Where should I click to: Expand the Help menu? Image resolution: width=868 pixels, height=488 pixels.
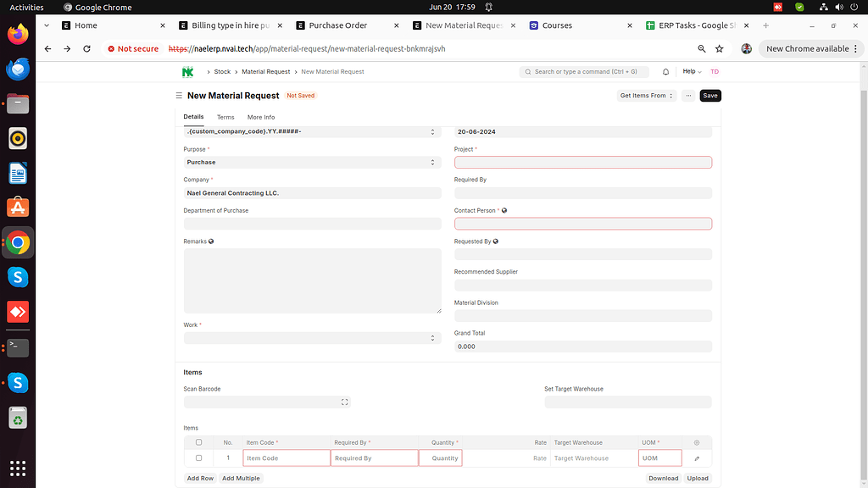692,72
